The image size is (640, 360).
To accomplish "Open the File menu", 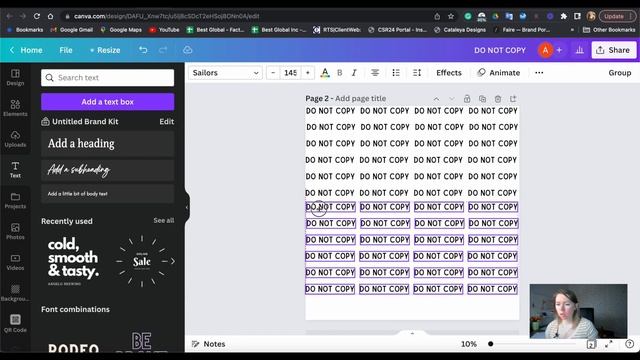I will click(66, 50).
